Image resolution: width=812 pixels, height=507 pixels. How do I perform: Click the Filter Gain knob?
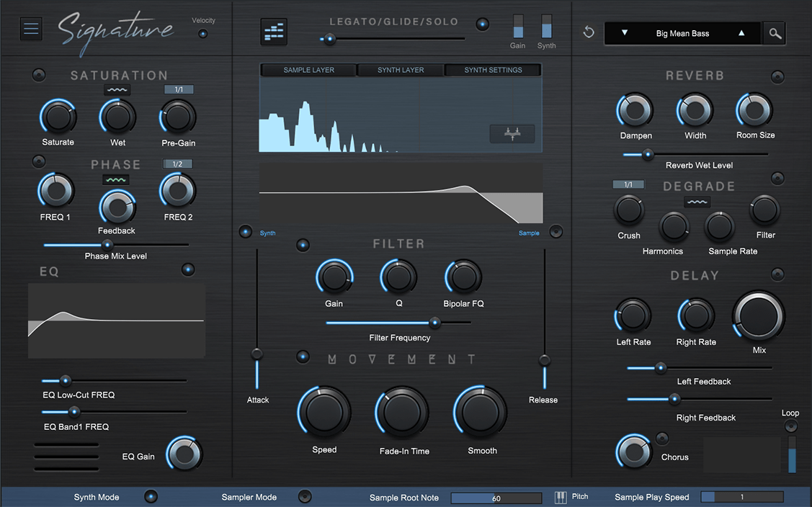(x=334, y=277)
